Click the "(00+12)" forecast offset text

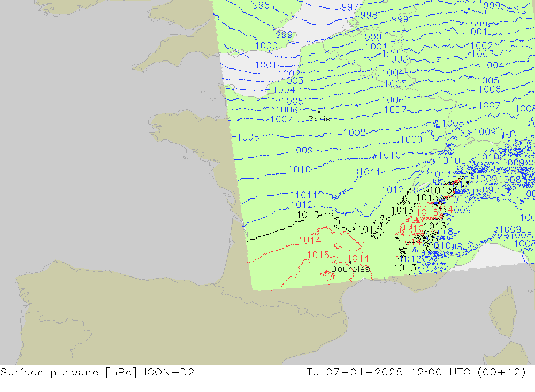point(502,372)
